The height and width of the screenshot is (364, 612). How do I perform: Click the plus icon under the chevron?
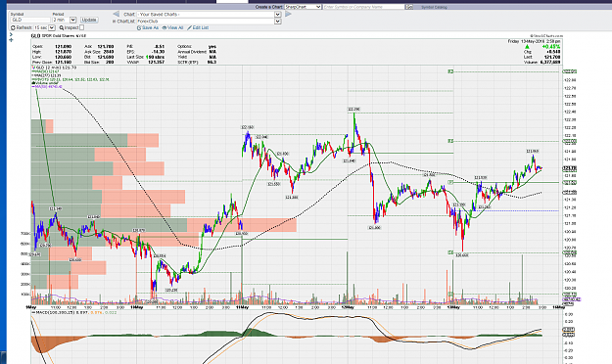[11, 40]
